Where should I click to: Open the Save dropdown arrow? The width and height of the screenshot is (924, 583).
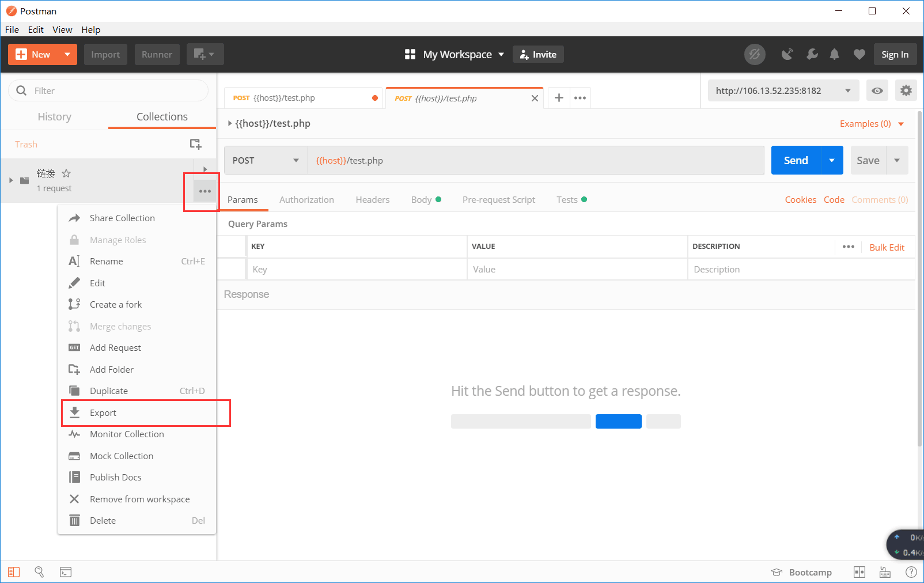[x=897, y=160]
